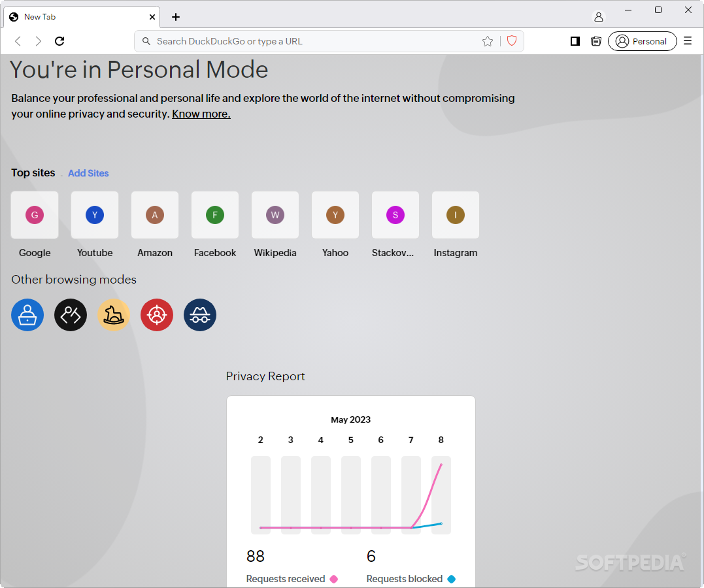Screen dimensions: 704x588
Task: Select day 7 bar in Privacy Report chart
Action: tap(411, 495)
